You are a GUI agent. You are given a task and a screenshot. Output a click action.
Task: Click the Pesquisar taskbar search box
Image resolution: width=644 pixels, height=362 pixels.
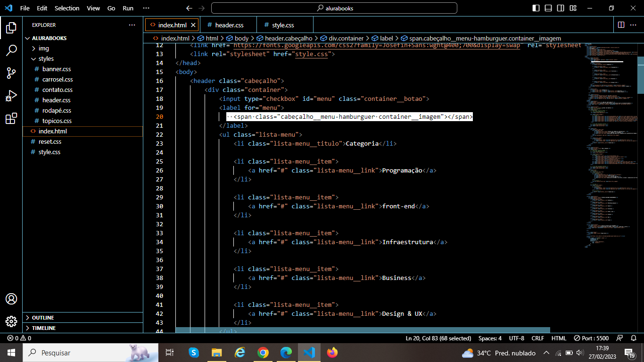91,353
